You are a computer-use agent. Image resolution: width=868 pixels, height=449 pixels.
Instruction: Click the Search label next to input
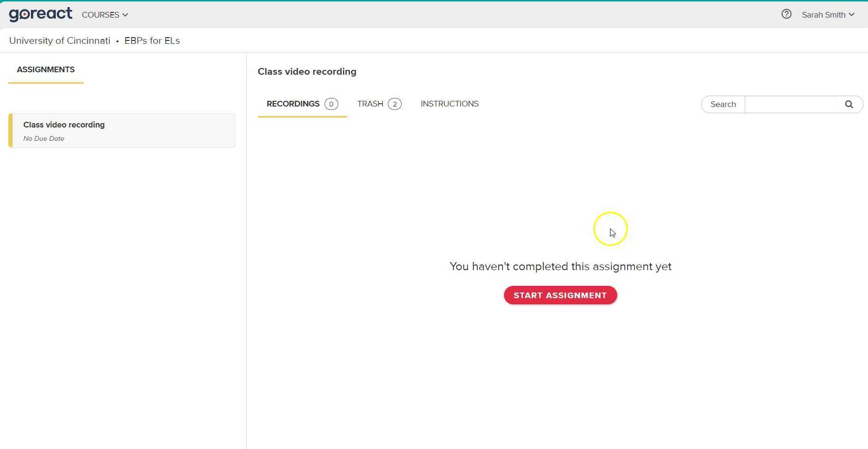tap(723, 104)
